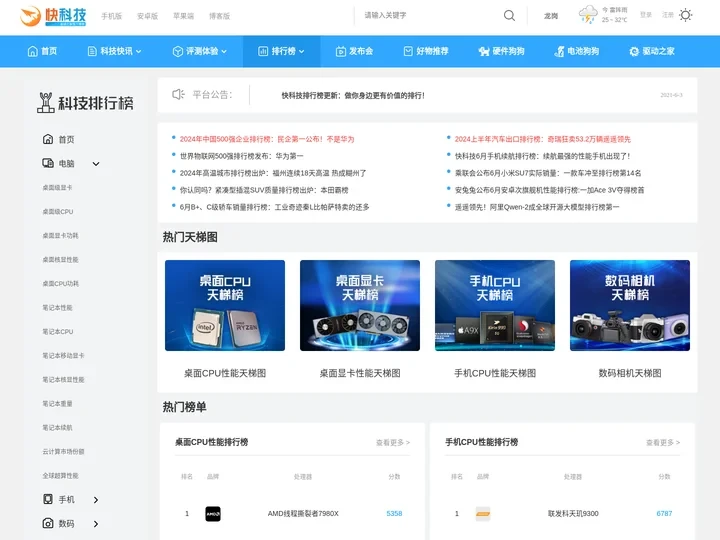This screenshot has width=720, height=540.
Task: Select 全球超算性能 in the sidebar
Action: coord(60,476)
